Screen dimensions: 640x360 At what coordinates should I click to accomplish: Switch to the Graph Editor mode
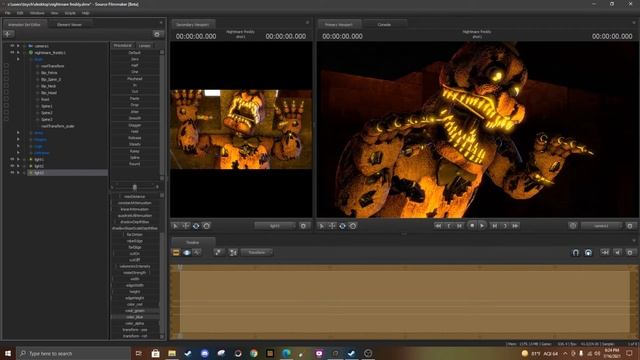(x=197, y=253)
